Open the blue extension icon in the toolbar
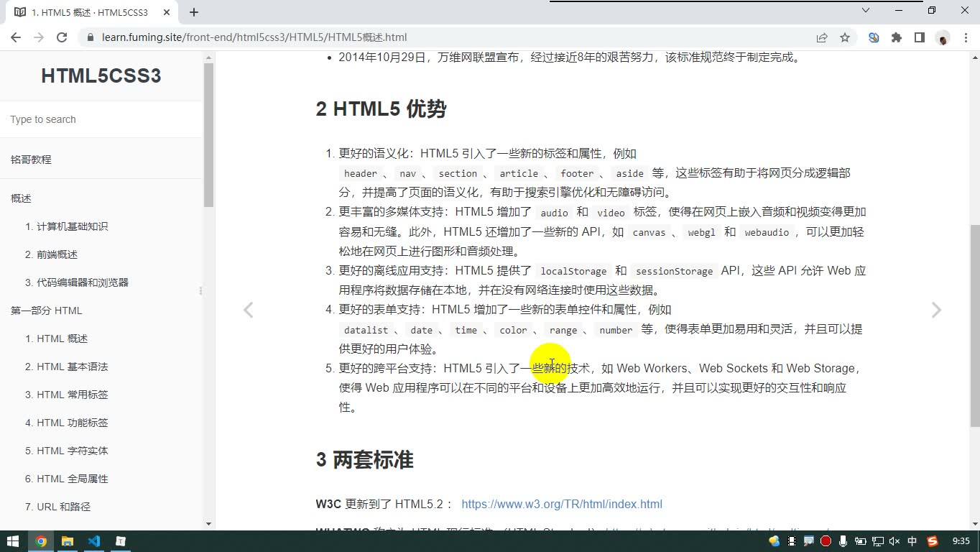The image size is (980, 552). click(874, 37)
